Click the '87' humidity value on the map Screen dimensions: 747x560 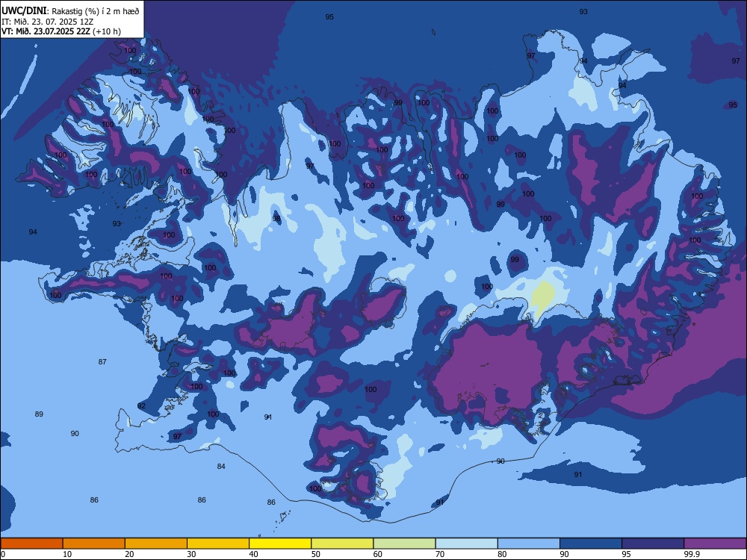click(x=102, y=361)
